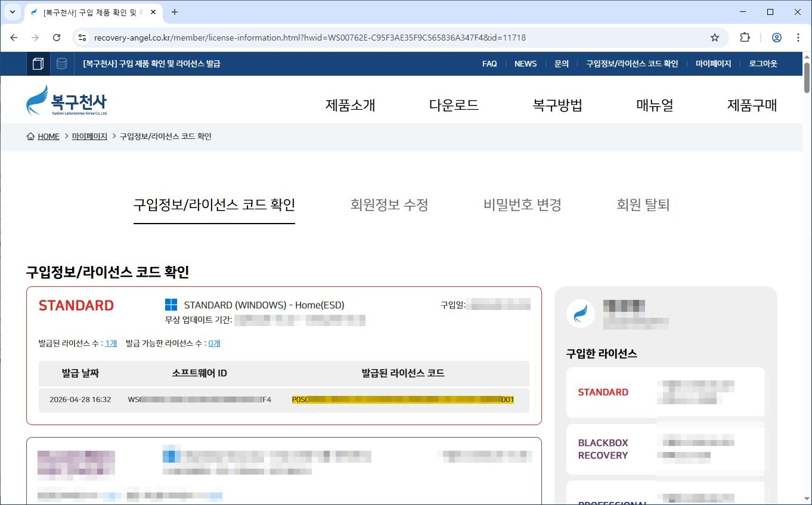The image size is (812, 505).
Task: Click the HOME breadcrumb link
Action: click(x=48, y=137)
